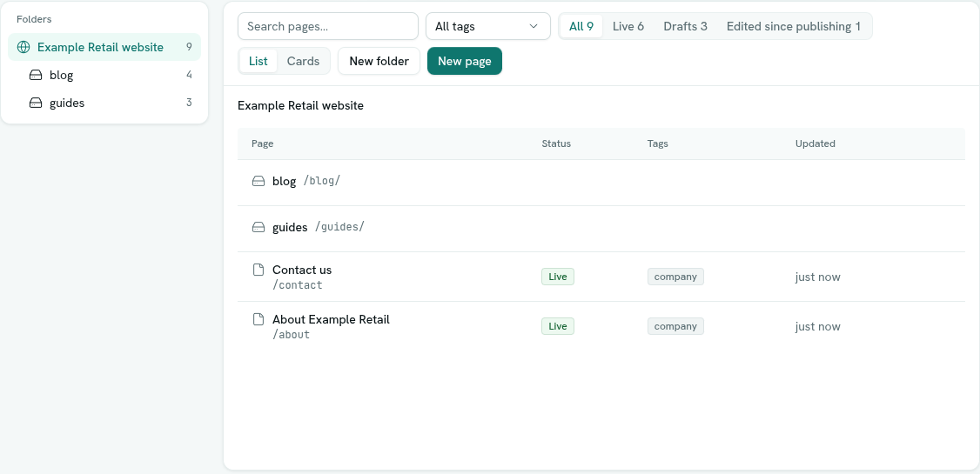Click the /contact path text

[x=298, y=285]
